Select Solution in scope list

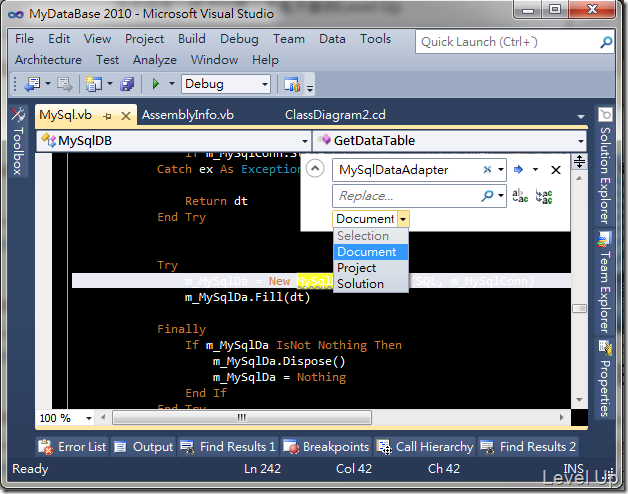point(371,284)
